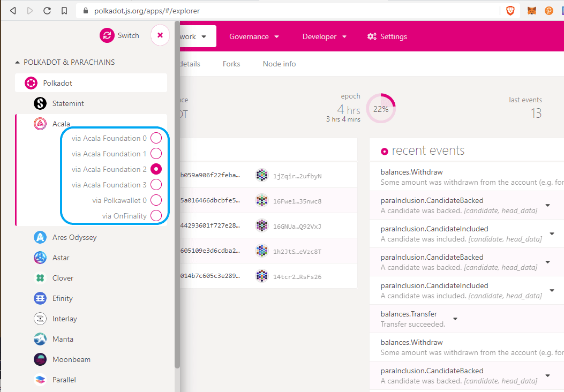Open the MetaMask fox extension icon
The height and width of the screenshot is (392, 564).
click(x=531, y=11)
